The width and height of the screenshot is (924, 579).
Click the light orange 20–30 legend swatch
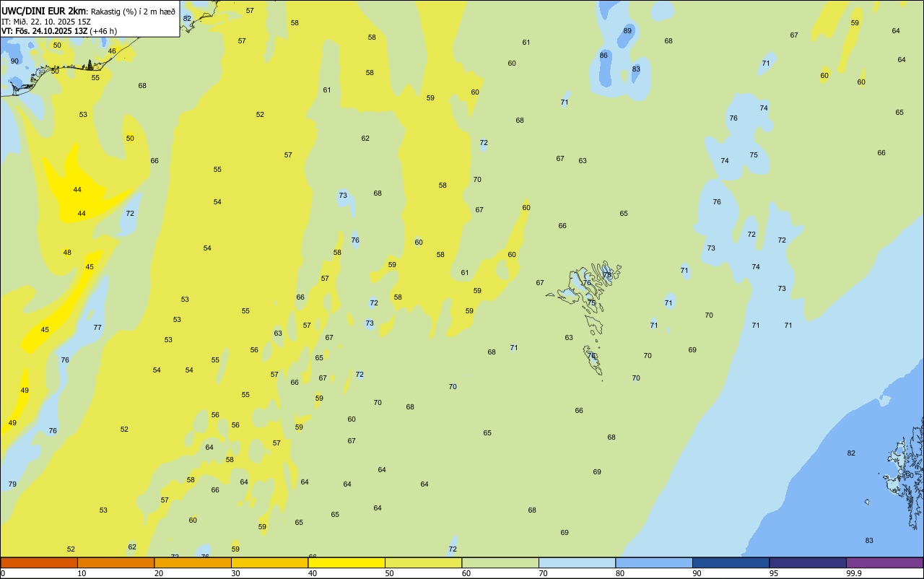click(x=193, y=562)
